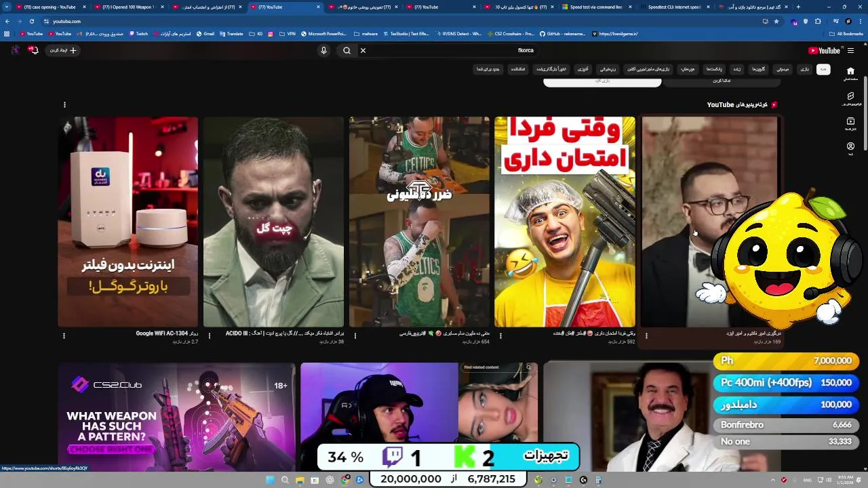Open File Explorer from the taskbar
The image size is (868, 488).
point(300,480)
